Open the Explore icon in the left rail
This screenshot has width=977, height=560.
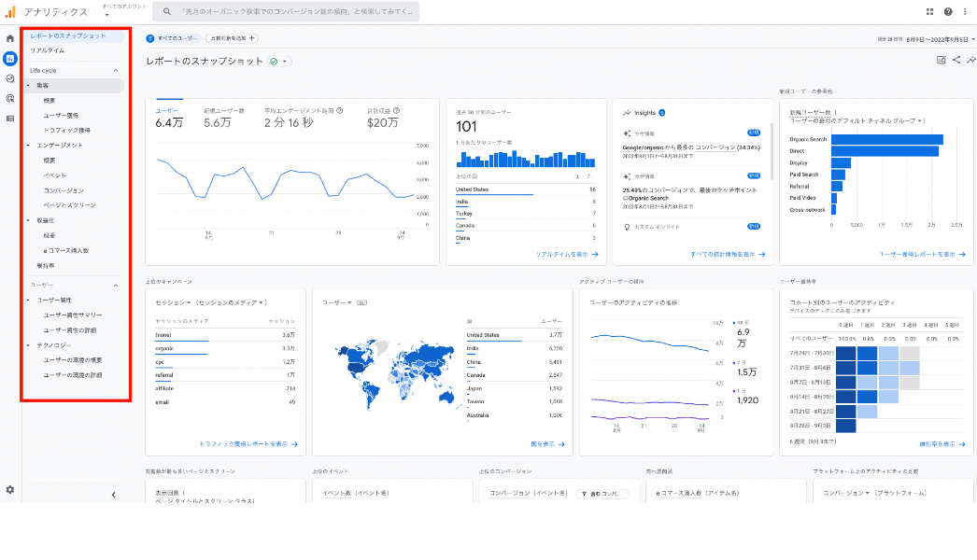[x=10, y=78]
